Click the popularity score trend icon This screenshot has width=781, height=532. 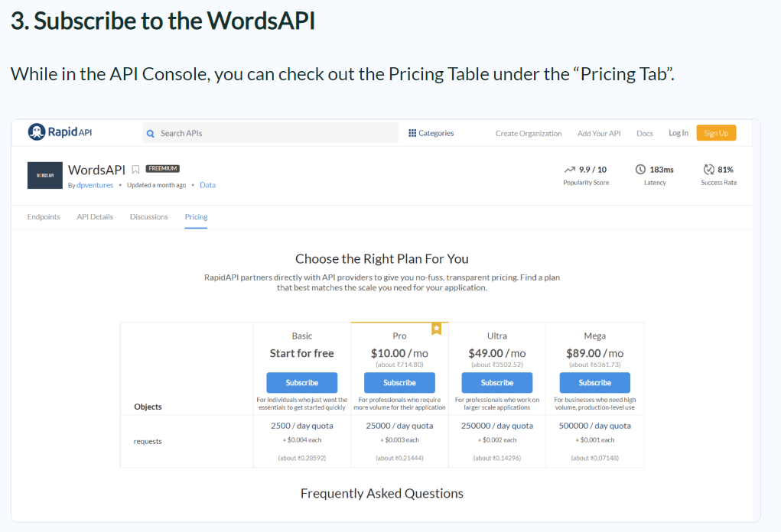(x=569, y=170)
